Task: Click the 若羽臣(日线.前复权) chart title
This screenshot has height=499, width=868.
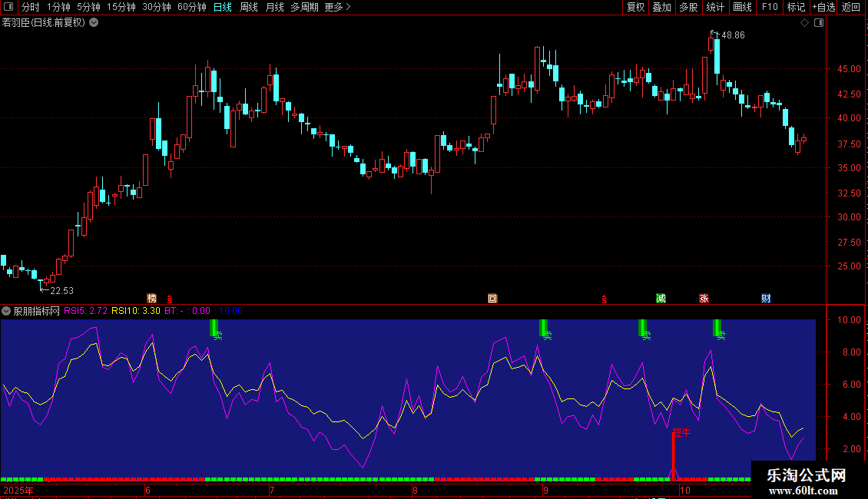Action: coord(44,23)
